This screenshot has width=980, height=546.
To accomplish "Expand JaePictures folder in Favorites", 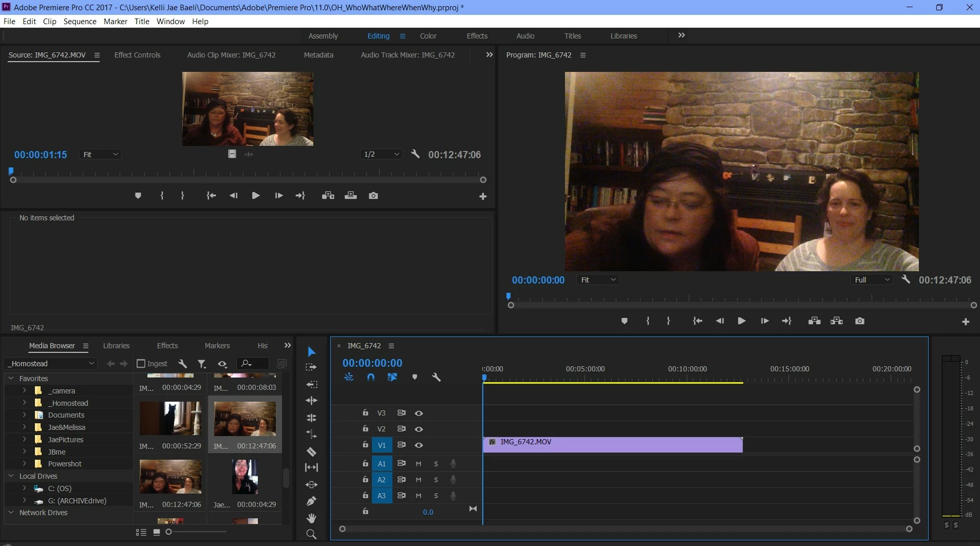I will pyautogui.click(x=24, y=439).
